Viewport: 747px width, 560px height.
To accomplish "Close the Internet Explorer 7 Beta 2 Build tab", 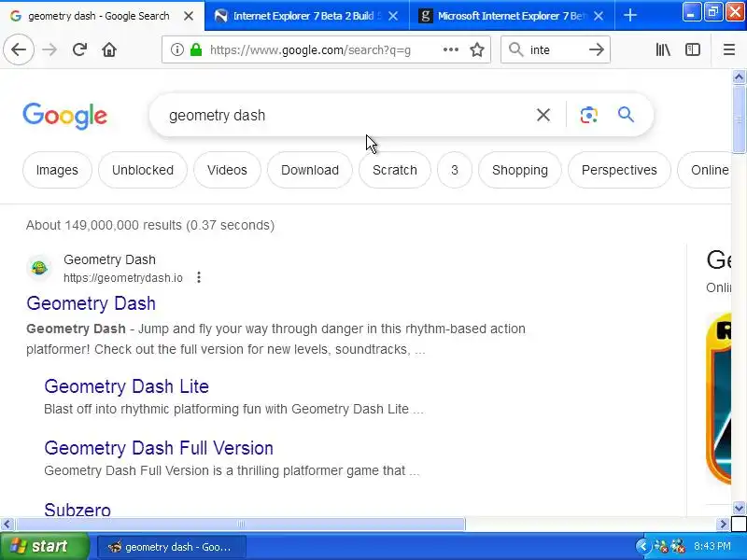I will 393,16.
